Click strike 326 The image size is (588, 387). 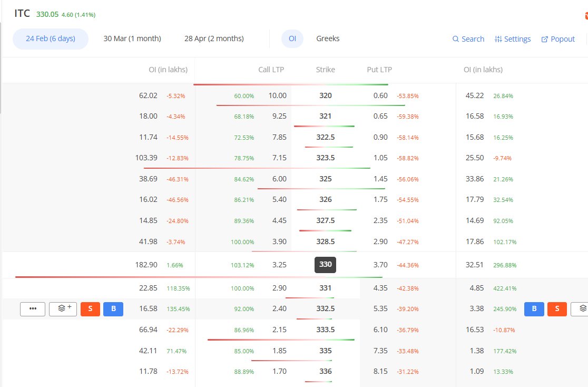tap(326, 200)
